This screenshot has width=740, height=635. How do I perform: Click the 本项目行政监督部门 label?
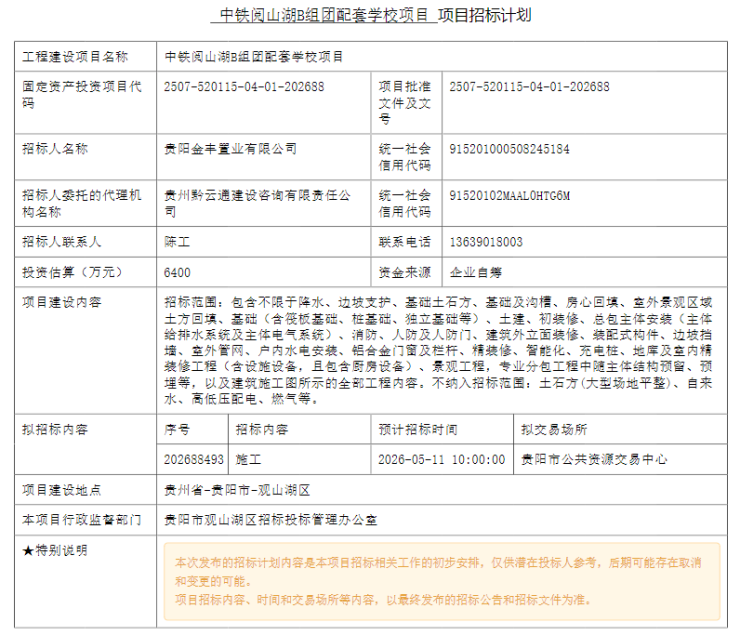click(82, 520)
